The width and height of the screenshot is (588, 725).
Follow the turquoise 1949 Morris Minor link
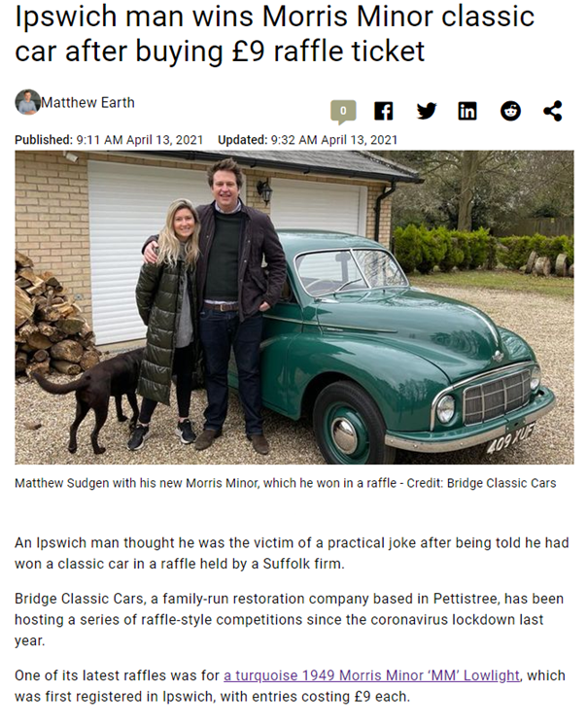click(371, 675)
